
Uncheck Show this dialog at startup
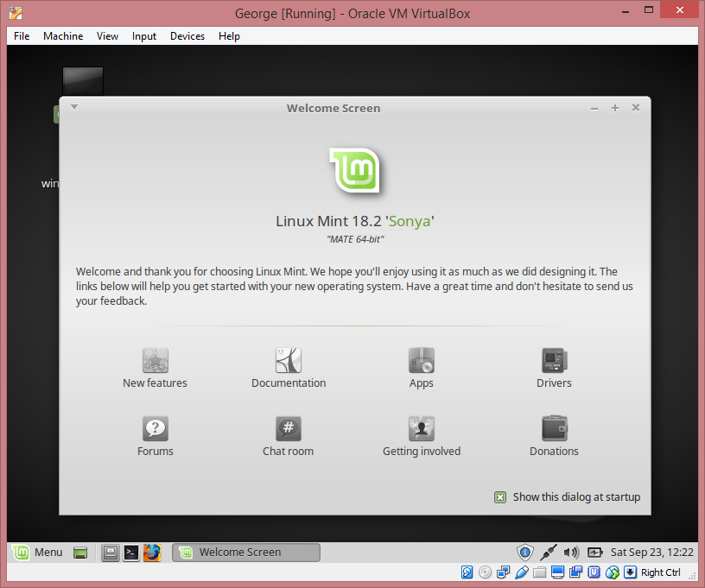click(x=500, y=497)
